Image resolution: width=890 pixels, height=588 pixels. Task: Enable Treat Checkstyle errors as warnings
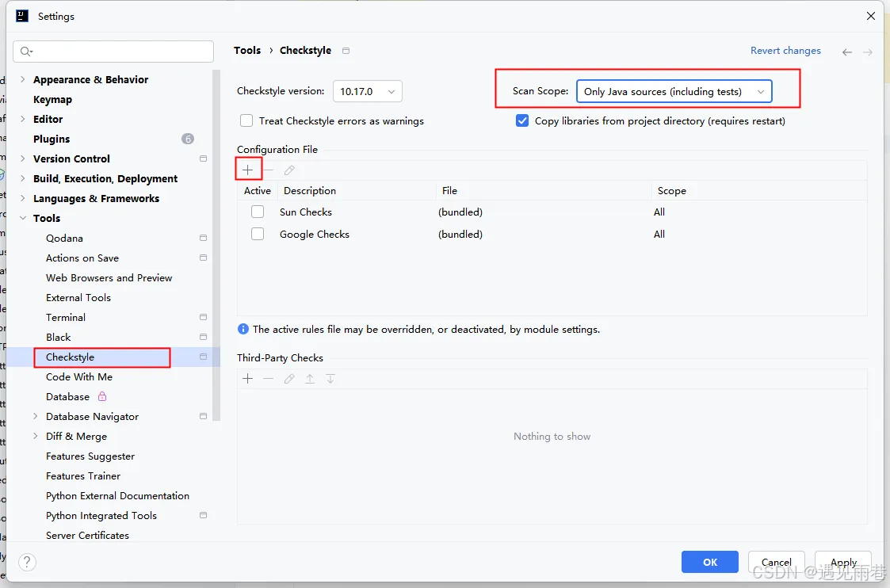(x=246, y=120)
